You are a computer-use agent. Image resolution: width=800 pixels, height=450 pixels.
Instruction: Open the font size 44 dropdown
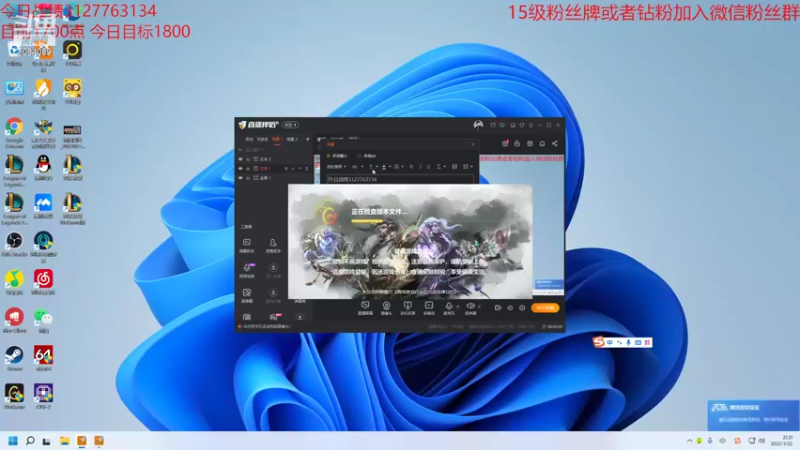[358, 167]
